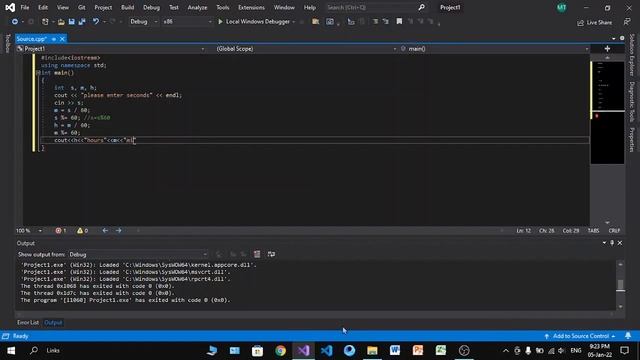
Task: Toggle bookmark using the bookmark toolbar icon
Action: (x=399, y=22)
